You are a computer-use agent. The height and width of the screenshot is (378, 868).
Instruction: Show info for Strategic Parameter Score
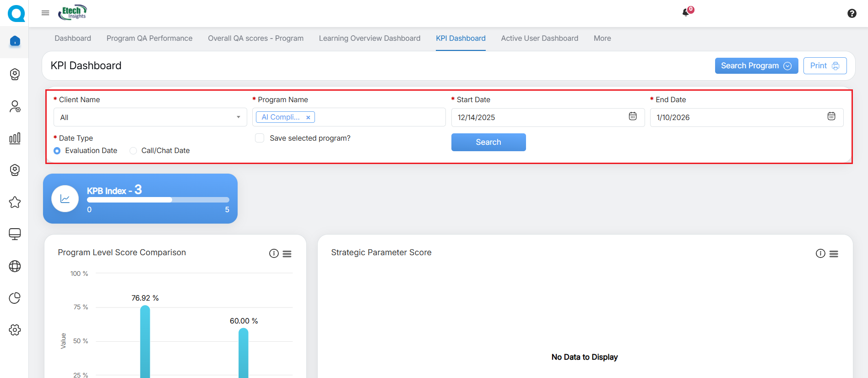click(820, 253)
